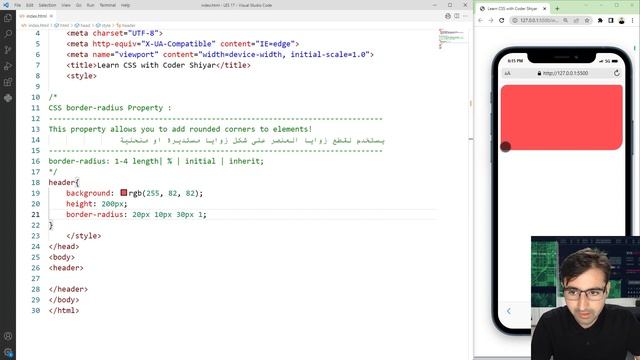Screen dimensions: 640x360
Task: Go forward in the Chrome browser
Action: tap(491, 20)
